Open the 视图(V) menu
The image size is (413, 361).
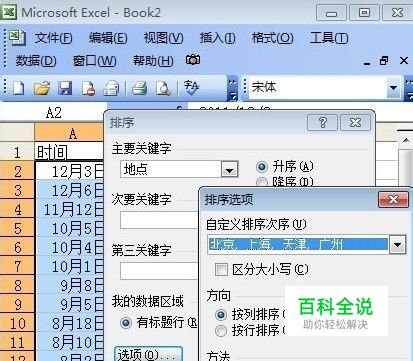pos(163,38)
